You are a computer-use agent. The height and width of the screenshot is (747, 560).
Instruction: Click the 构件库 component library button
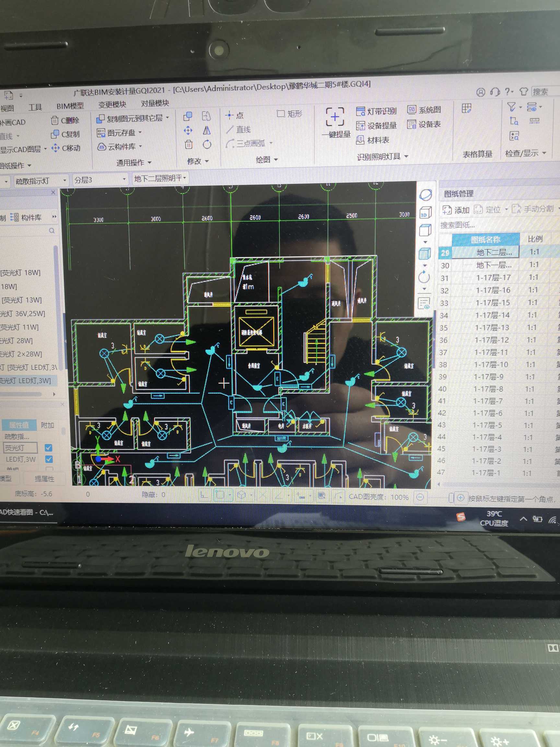pos(26,218)
